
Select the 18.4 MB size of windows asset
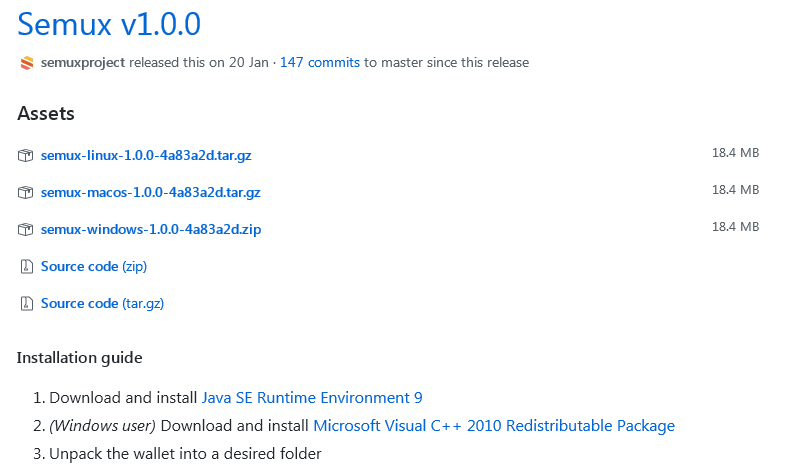point(736,227)
